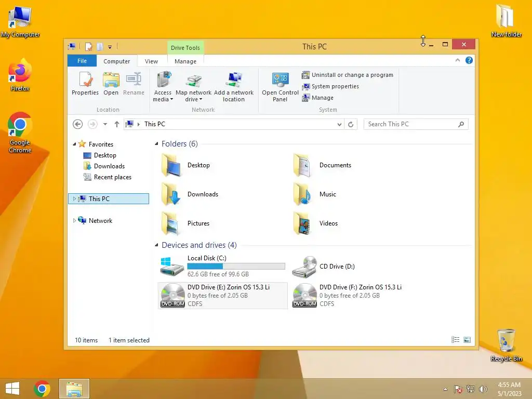Click the Forward navigation arrow

pyautogui.click(x=92, y=124)
